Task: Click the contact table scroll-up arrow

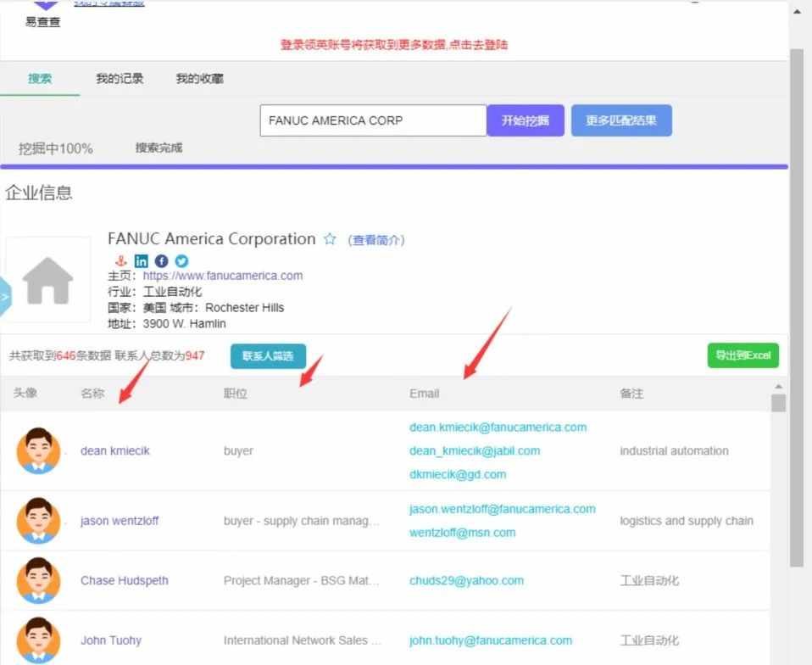Action: point(778,386)
